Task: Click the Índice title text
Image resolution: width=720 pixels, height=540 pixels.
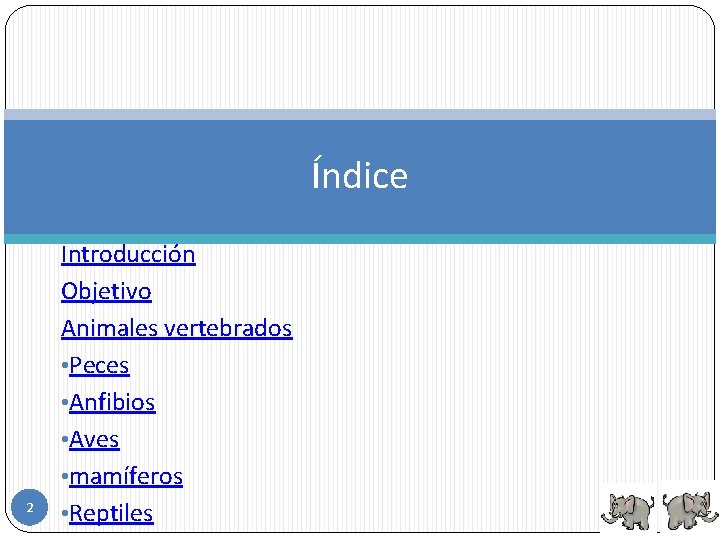Action: (359, 176)
